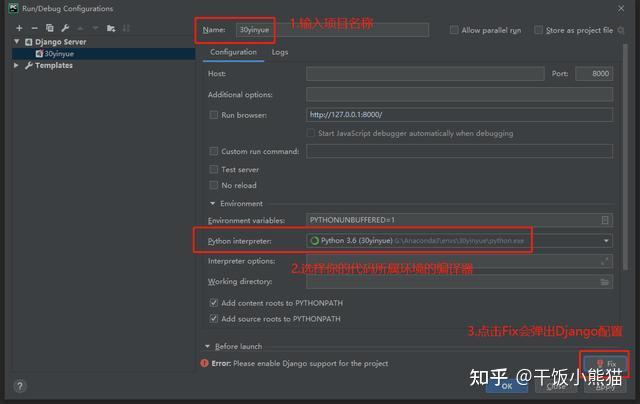Click the Custom run command text field
640x404 pixels.
tap(460, 151)
